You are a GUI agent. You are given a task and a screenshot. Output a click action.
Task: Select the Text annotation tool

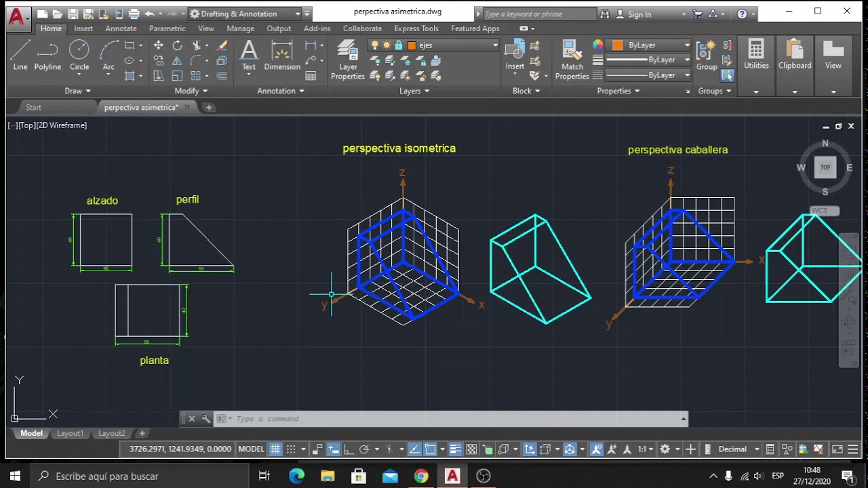point(249,56)
